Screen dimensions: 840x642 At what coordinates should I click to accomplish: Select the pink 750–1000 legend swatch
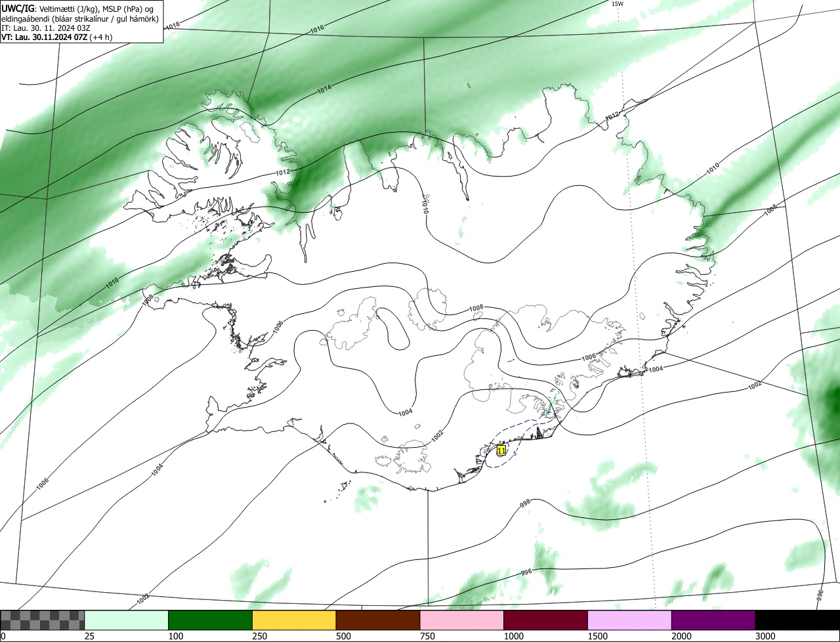click(x=462, y=620)
